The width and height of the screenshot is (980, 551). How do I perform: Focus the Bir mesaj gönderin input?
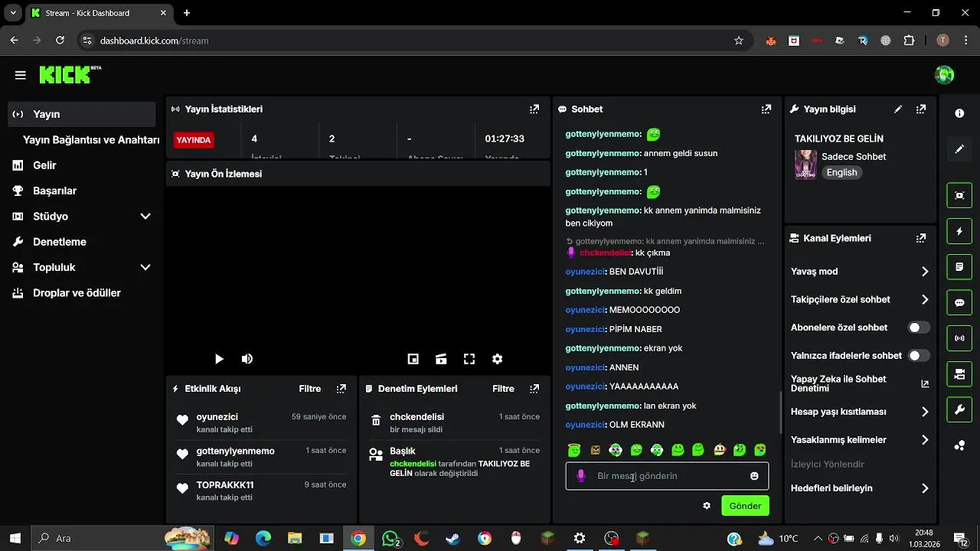click(x=667, y=476)
